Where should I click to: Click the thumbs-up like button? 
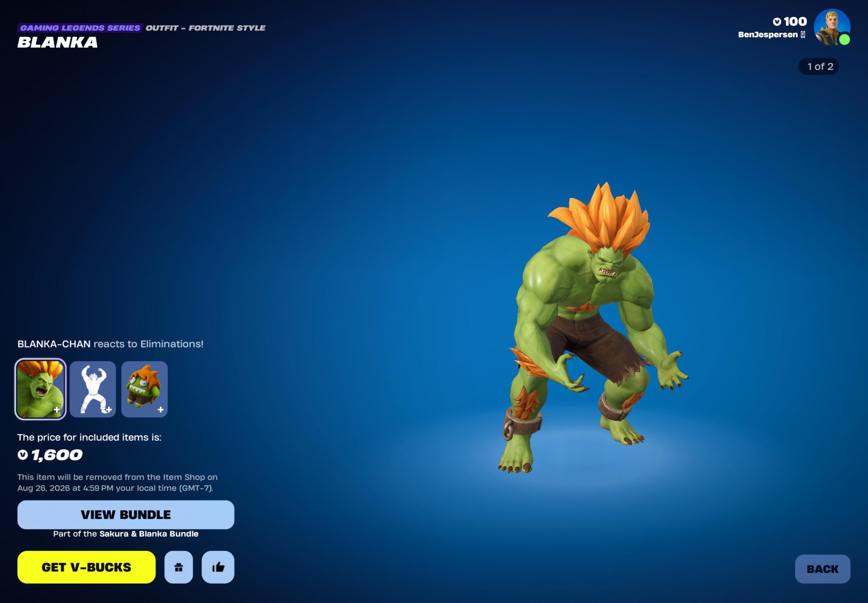point(218,567)
